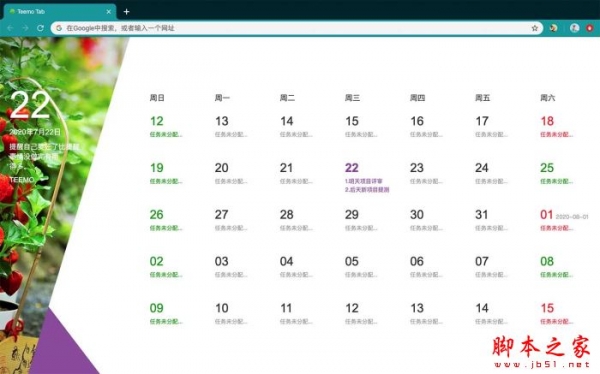This screenshot has width=600, height=374.
Task: Select date 31 in the calendar
Action: (x=481, y=214)
